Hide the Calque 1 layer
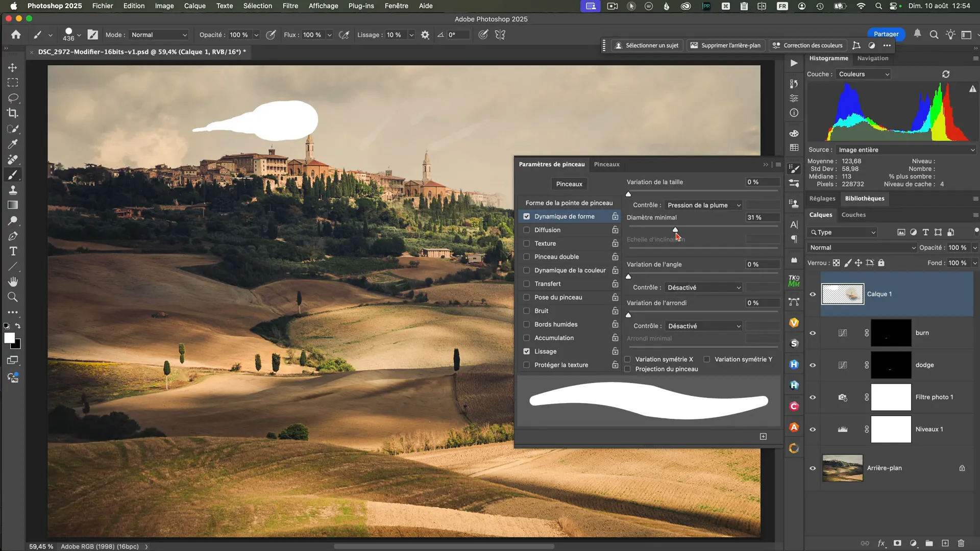This screenshot has height=551, width=980. [x=813, y=294]
